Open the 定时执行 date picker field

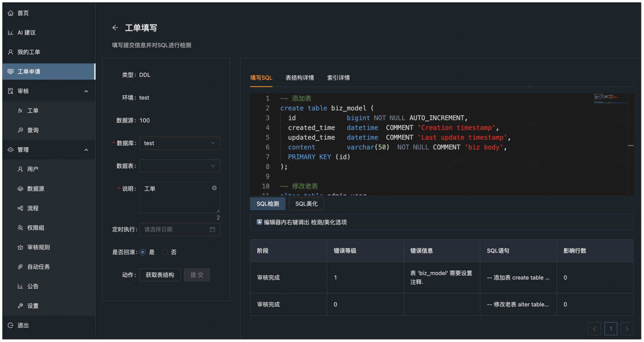click(x=179, y=229)
